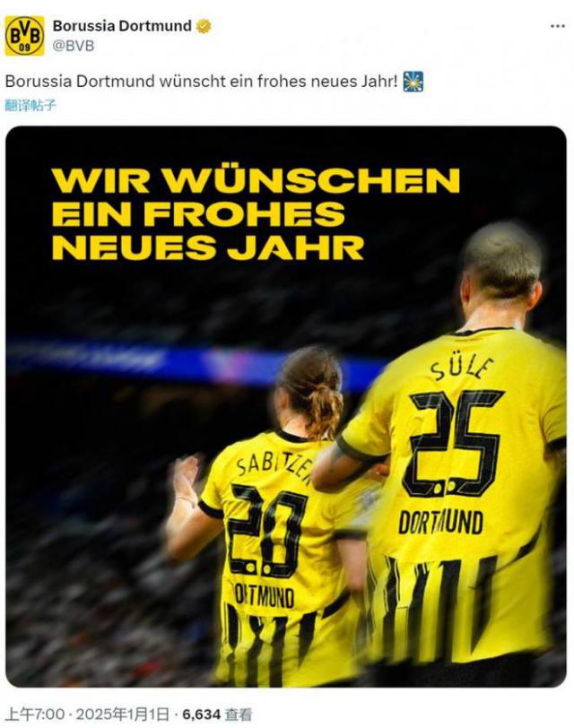Click 'DORTMUND' text below number 25
Viewport: 574px width, 728px height.
pyautogui.click(x=440, y=523)
